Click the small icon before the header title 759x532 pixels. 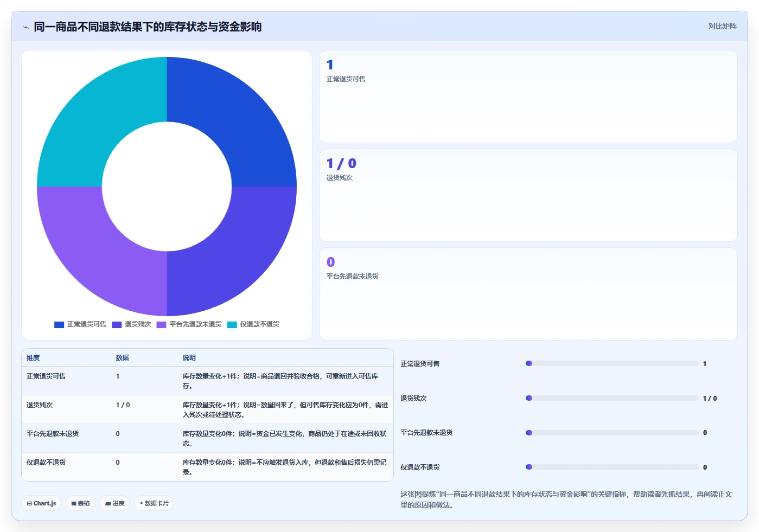[x=25, y=27]
